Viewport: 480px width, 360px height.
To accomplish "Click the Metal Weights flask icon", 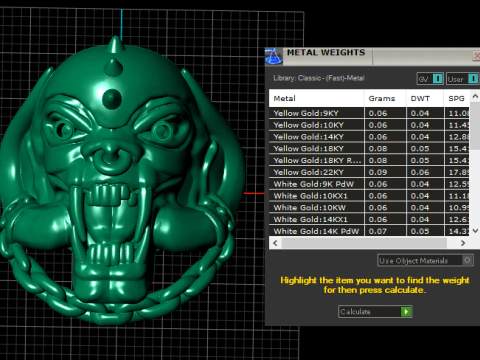I will (273, 56).
